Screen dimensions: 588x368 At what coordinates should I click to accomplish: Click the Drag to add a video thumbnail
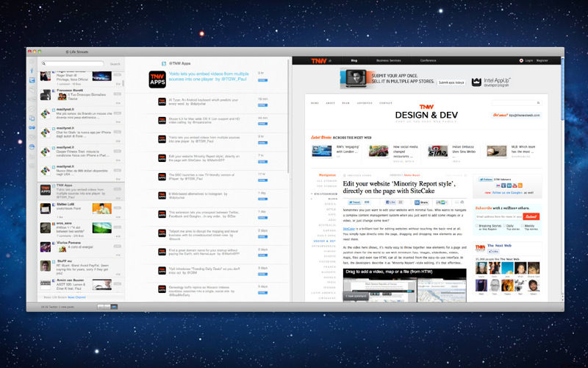[405, 285]
